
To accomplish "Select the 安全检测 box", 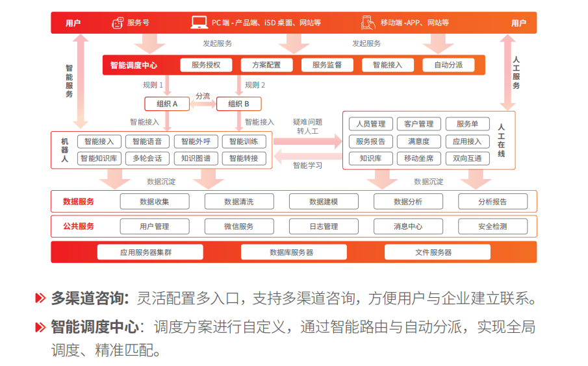I will coord(492,226).
